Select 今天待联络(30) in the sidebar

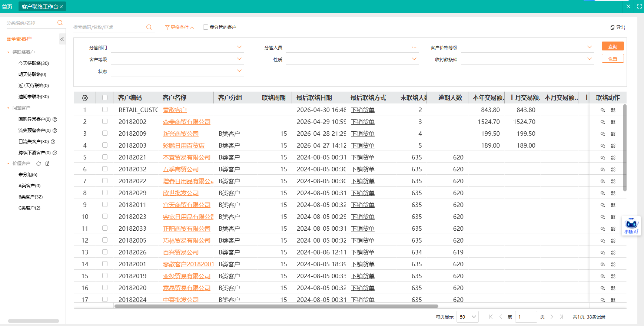click(34, 63)
